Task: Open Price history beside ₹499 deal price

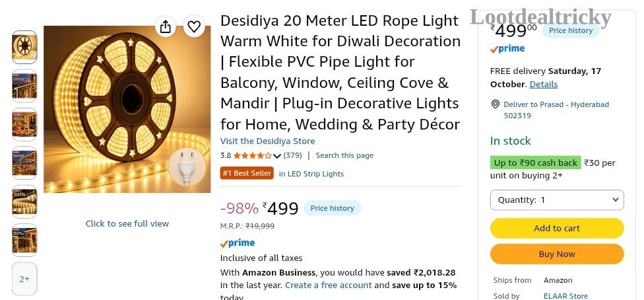Action: coord(333,208)
